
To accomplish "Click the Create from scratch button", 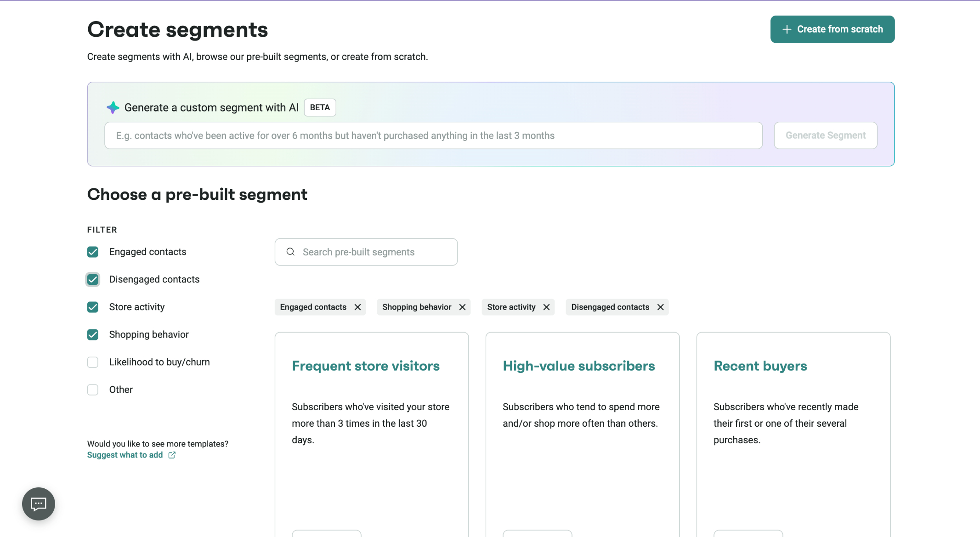I will point(832,29).
